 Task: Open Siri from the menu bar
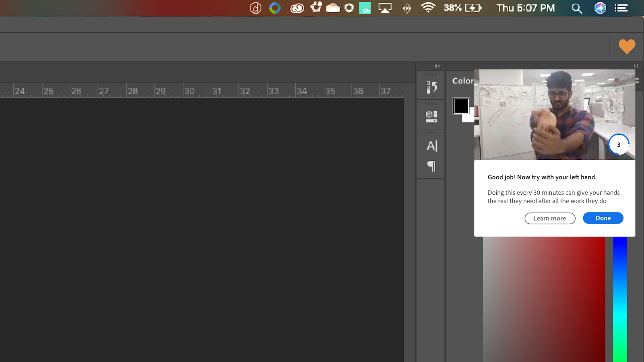(x=600, y=8)
